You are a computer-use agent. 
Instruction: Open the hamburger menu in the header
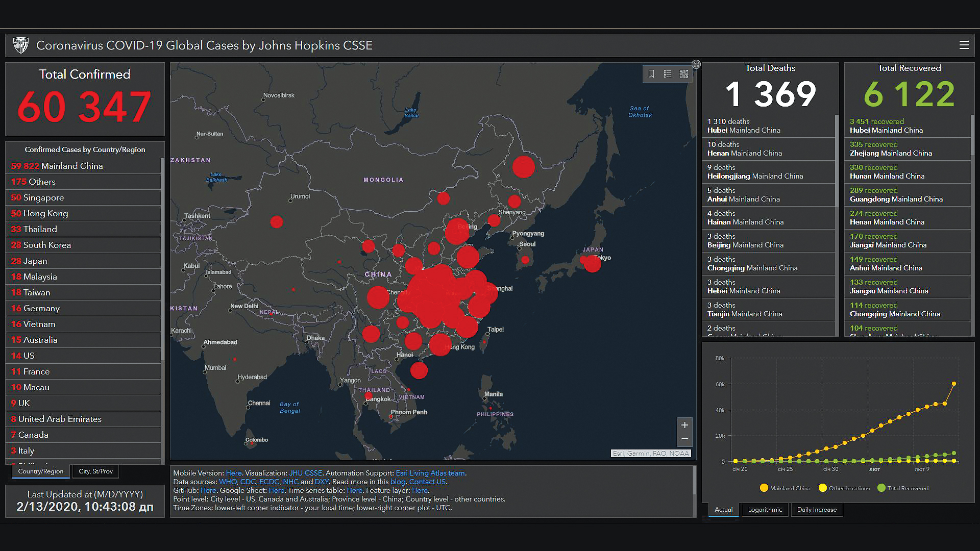pyautogui.click(x=964, y=45)
